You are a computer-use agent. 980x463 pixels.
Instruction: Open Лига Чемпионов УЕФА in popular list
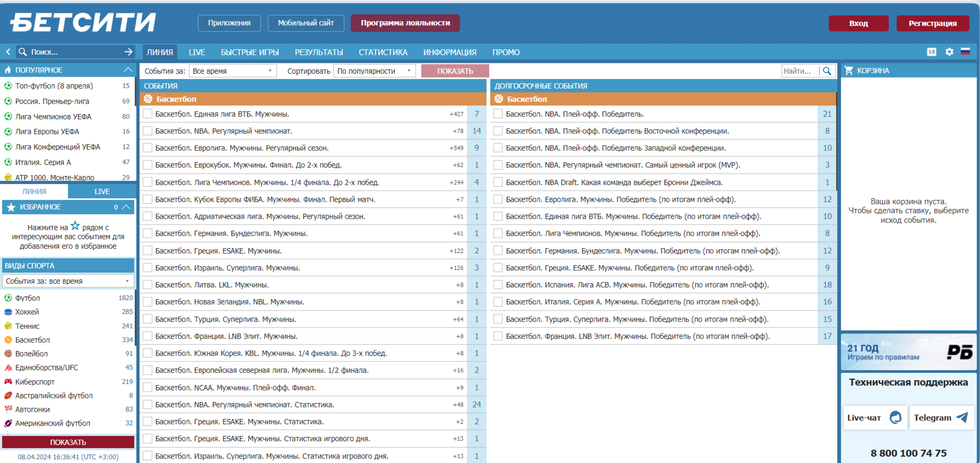tap(54, 116)
